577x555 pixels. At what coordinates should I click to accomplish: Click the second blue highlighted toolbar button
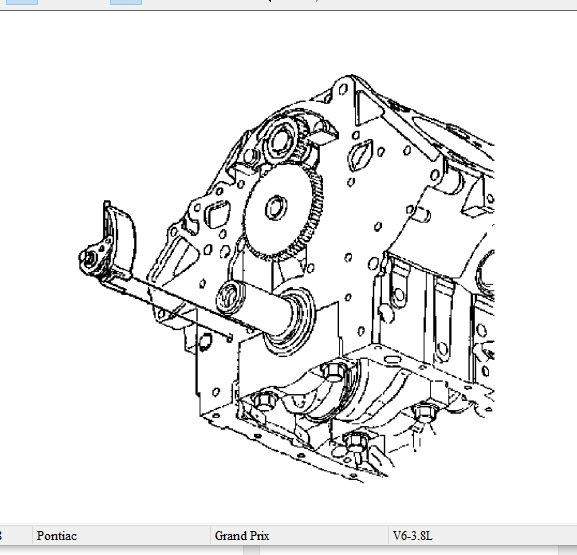pyautogui.click(x=126, y=2)
